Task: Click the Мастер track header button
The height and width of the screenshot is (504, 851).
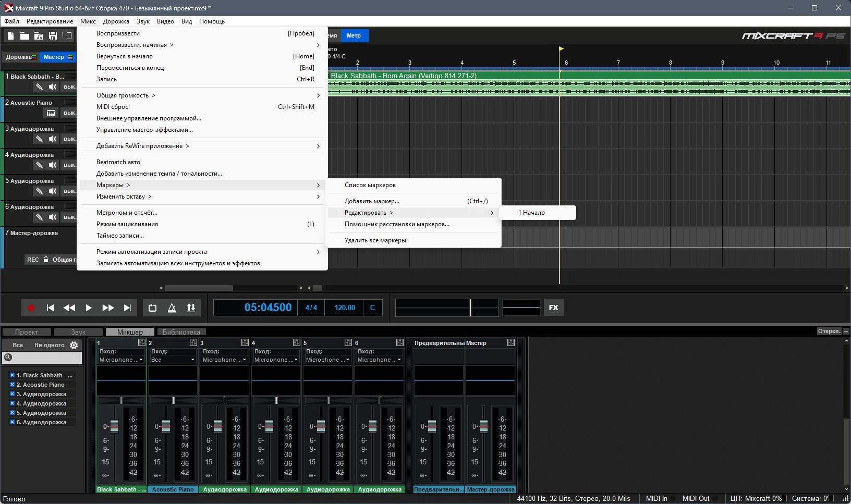Action: pyautogui.click(x=58, y=57)
